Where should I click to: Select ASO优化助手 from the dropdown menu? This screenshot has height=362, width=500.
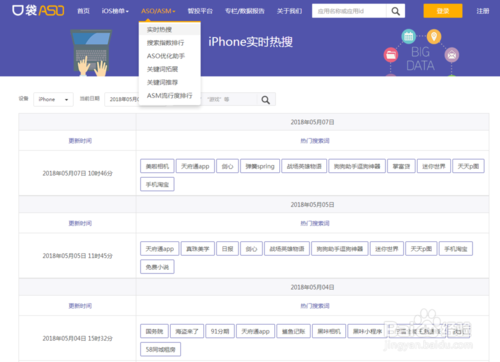tap(170, 56)
